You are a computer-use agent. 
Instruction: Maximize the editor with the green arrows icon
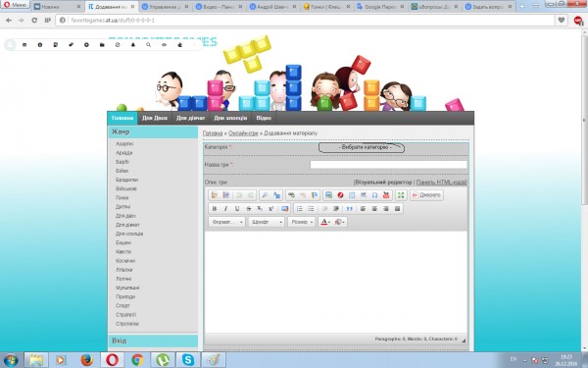coord(401,195)
